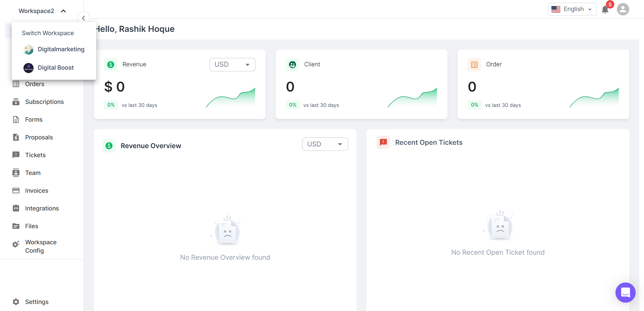Open the Files folder icon
Viewport: 644px width, 311px height.
pos(16,226)
